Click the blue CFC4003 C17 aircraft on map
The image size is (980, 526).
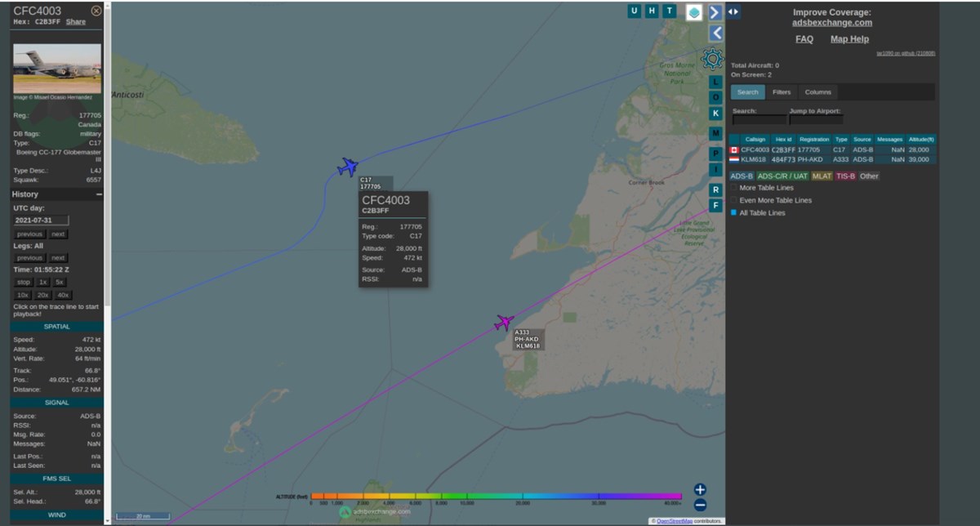pyautogui.click(x=348, y=167)
